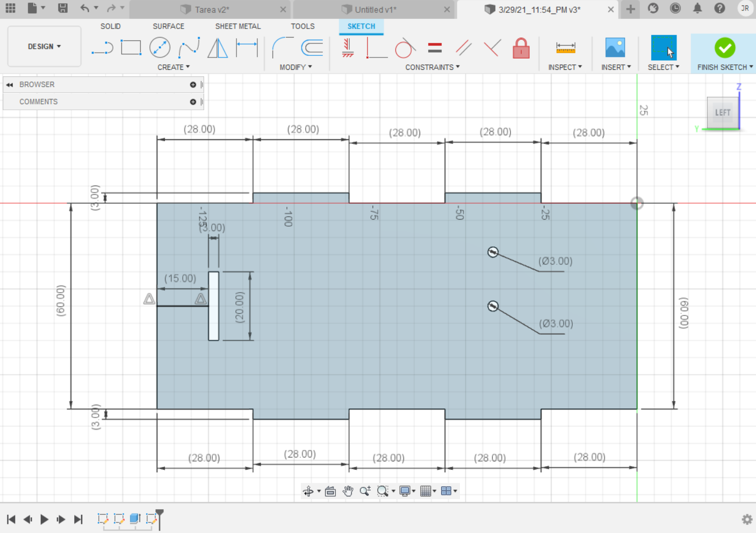Click the Insert image icon
756x533 pixels.
point(615,48)
